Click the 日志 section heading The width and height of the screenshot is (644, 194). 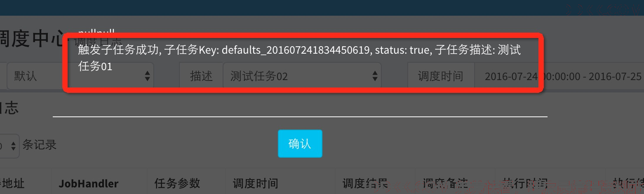9,109
